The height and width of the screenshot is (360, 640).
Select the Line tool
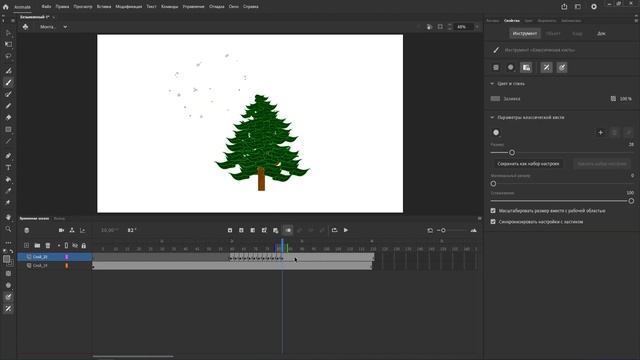(x=8, y=141)
